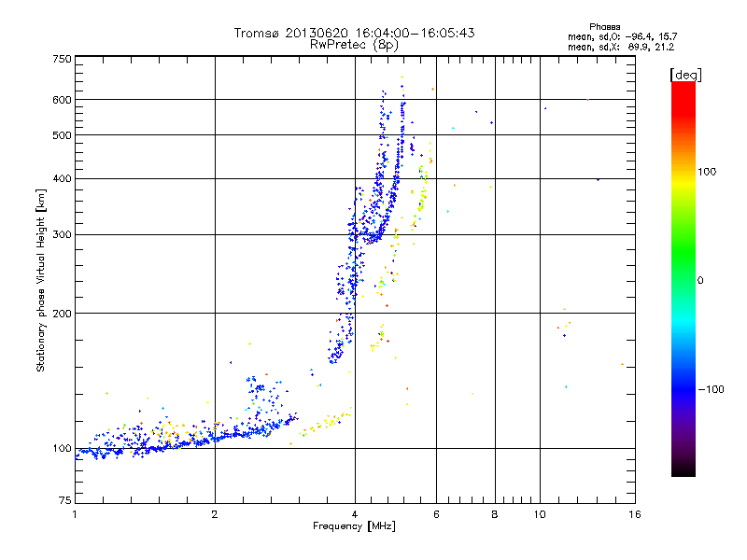This screenshot has height=560, width=747.
Task: Click the x-axis tick label '2'
Action: (x=215, y=514)
